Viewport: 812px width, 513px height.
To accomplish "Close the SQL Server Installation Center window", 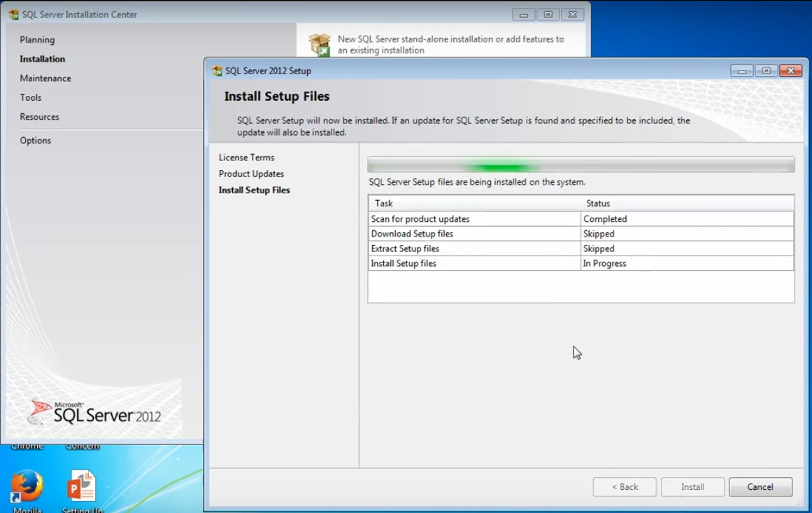I will tap(573, 15).
